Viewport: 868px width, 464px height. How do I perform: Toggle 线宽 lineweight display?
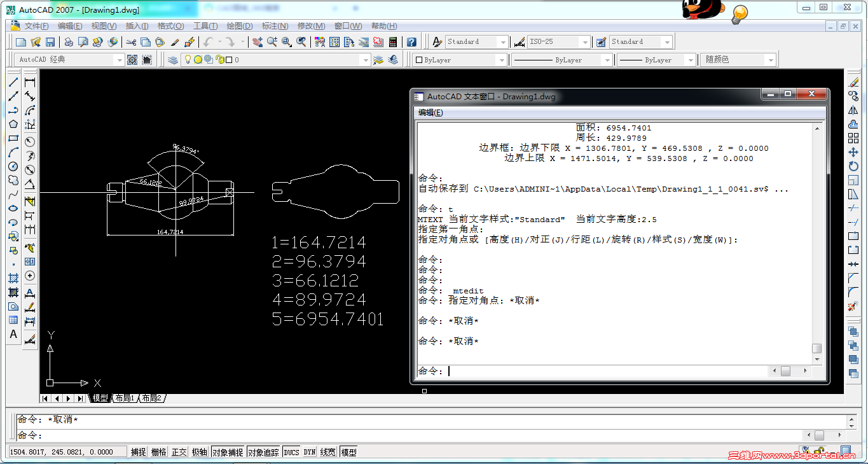click(328, 452)
